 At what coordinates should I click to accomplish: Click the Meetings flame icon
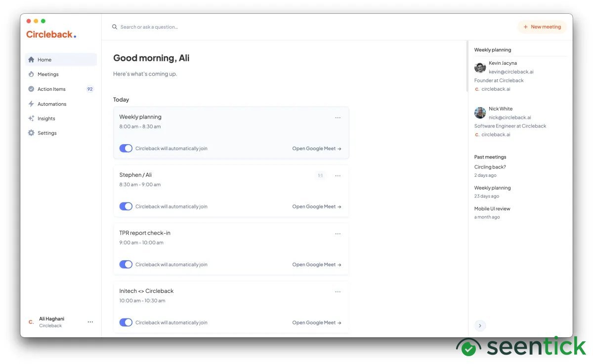coord(31,74)
